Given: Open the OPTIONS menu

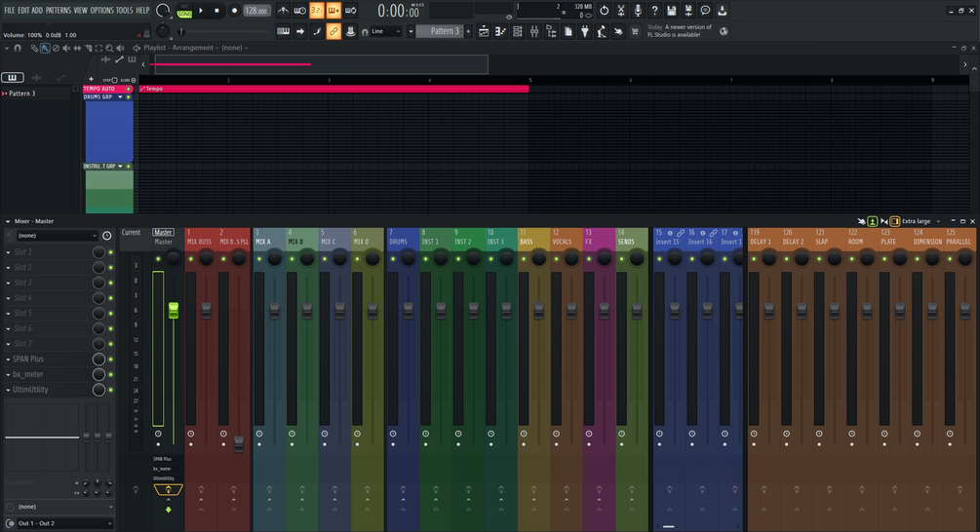Looking at the screenshot, I should pos(101,10).
